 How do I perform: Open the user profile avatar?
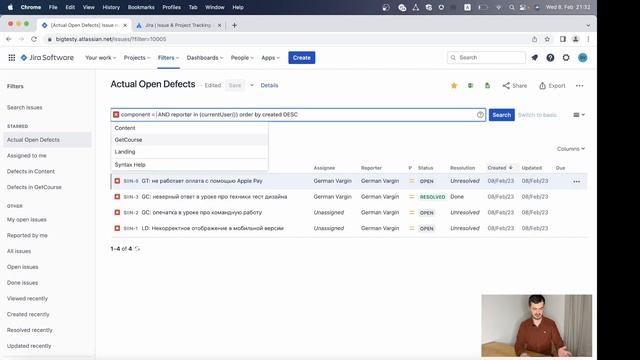[582, 58]
